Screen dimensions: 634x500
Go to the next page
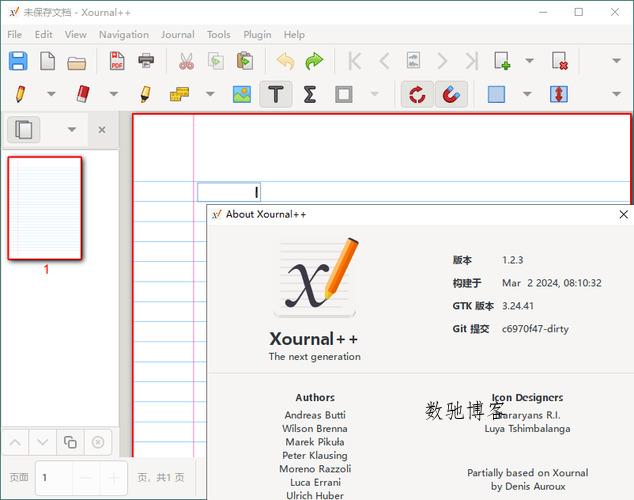point(443,61)
